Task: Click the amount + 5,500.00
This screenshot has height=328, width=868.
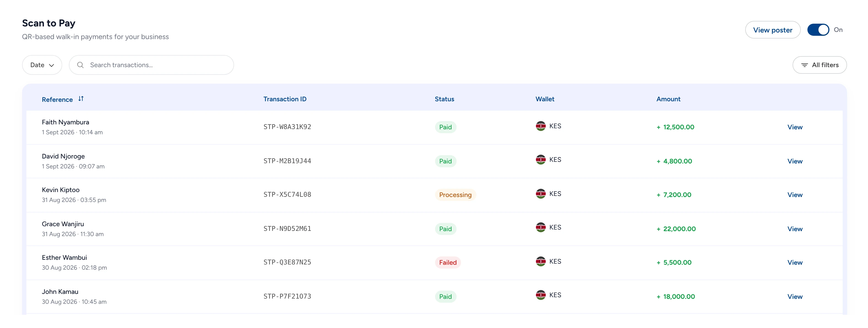Action: (x=674, y=263)
